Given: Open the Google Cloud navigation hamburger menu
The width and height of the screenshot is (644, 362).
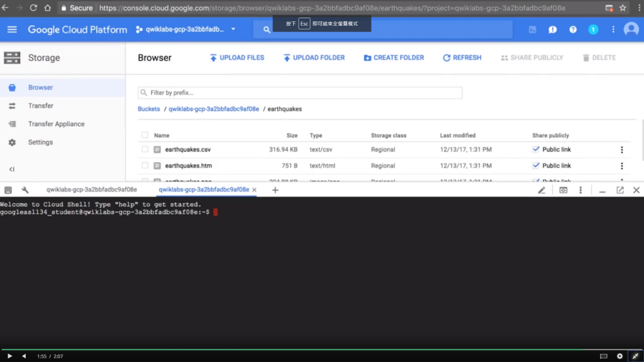Looking at the screenshot, I should click(x=12, y=30).
